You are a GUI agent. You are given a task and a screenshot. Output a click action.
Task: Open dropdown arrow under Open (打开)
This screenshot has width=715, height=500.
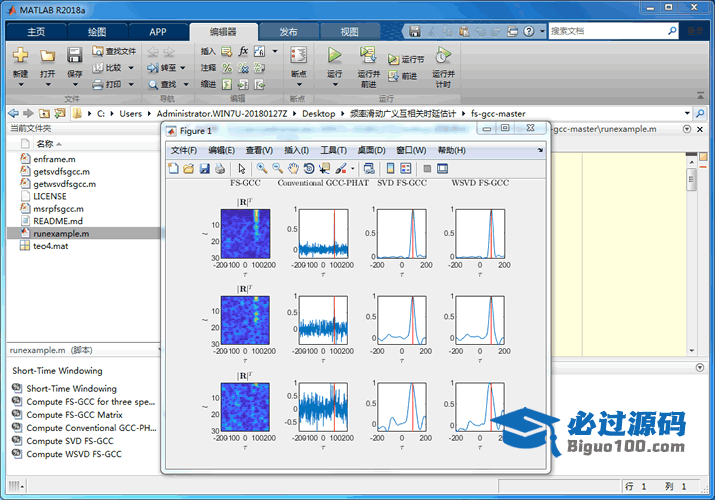pos(48,84)
